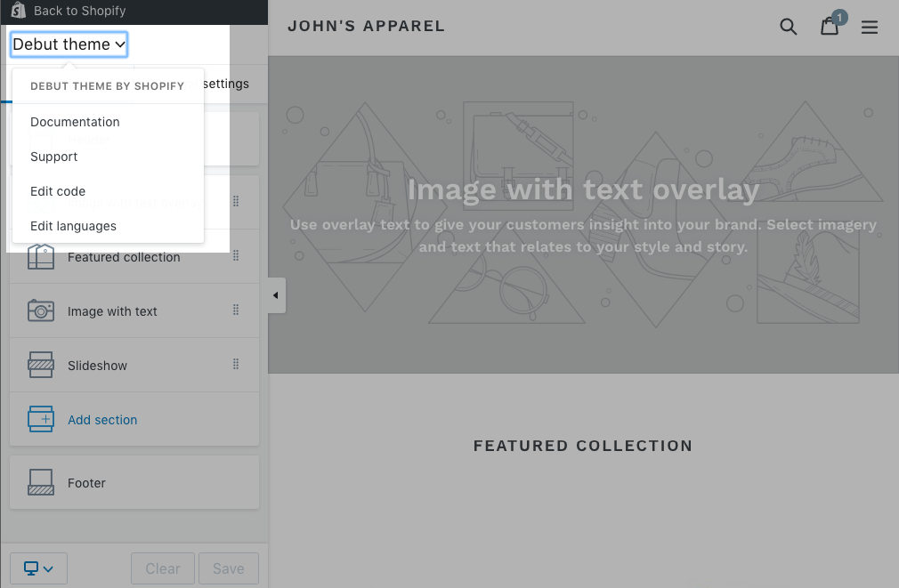This screenshot has height=588, width=899.
Task: Choose Edit languages menu entry
Action: coord(73,226)
